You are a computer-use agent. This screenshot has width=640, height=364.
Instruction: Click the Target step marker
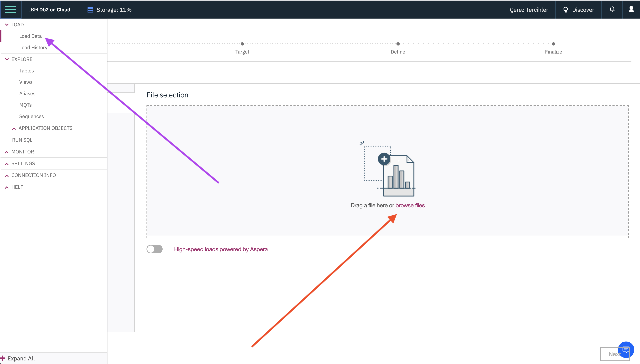tap(242, 44)
